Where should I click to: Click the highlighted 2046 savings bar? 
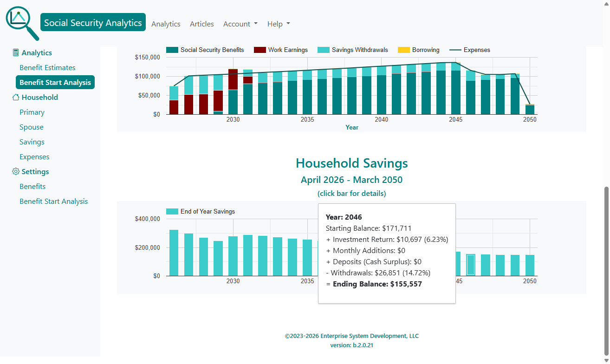point(471,264)
